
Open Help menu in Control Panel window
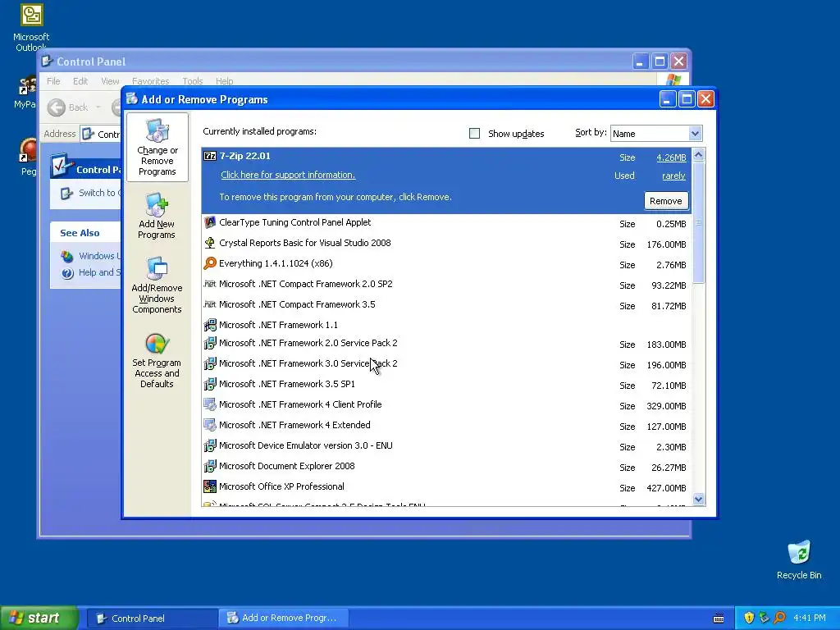click(x=225, y=81)
